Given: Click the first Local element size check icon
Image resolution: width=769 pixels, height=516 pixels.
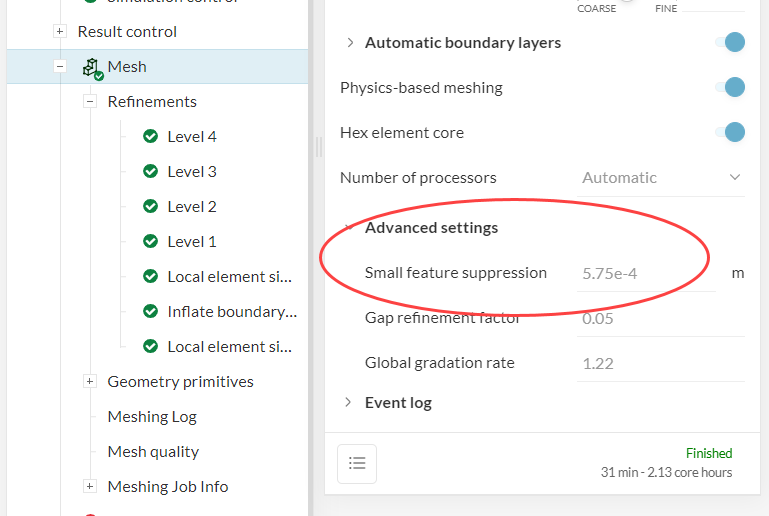Looking at the screenshot, I should (151, 277).
